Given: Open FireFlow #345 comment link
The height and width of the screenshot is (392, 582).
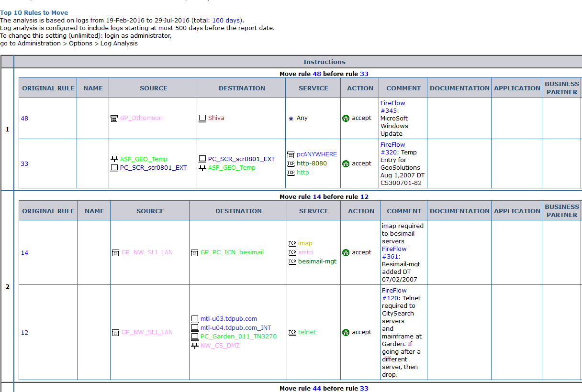Looking at the screenshot, I should click(x=392, y=107).
